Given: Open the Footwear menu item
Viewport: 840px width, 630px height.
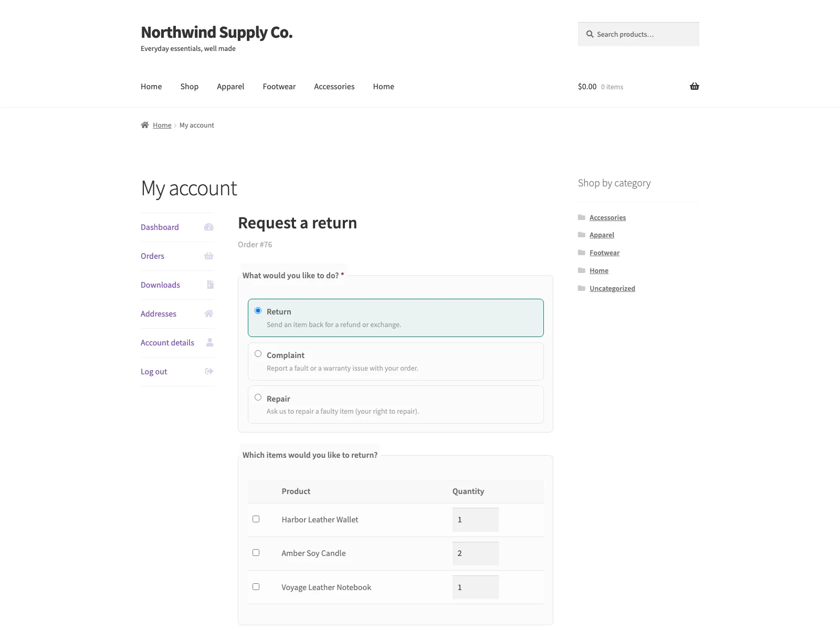Looking at the screenshot, I should coord(279,87).
